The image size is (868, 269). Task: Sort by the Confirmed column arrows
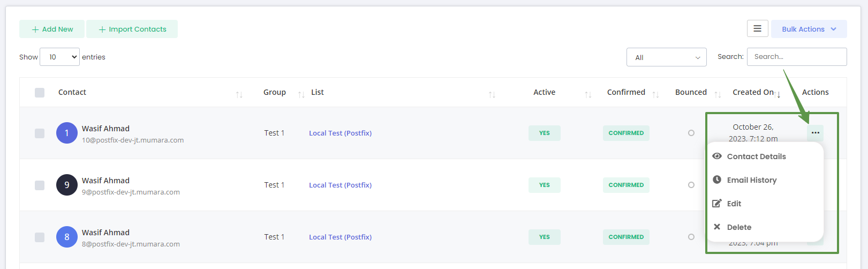(655, 94)
